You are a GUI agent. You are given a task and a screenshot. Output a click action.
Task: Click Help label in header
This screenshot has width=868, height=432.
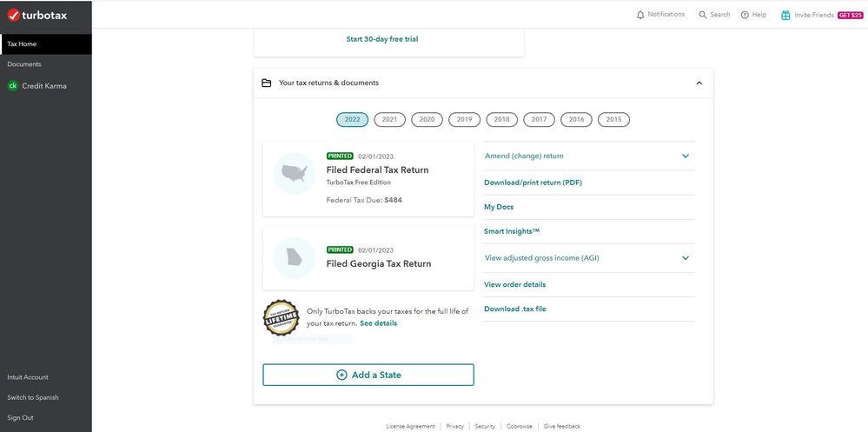(759, 15)
